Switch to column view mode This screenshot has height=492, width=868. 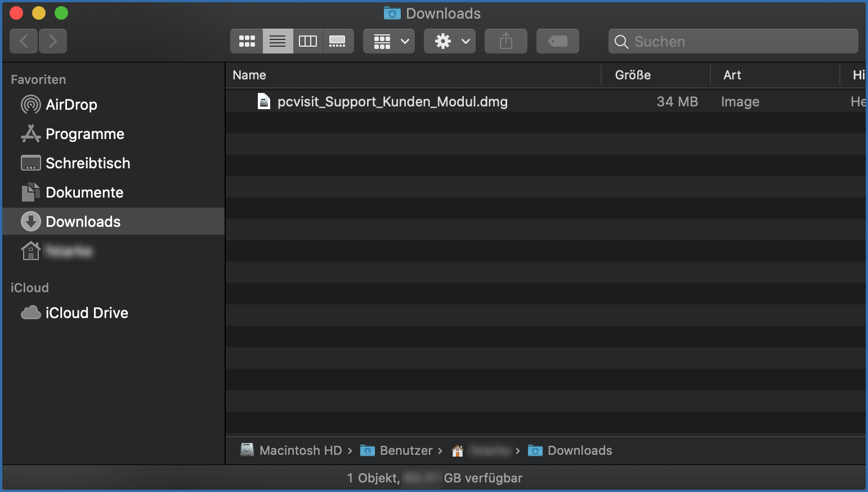point(308,41)
